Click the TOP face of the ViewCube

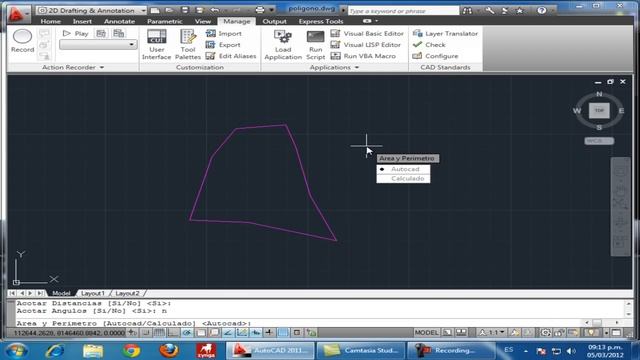coord(599,111)
